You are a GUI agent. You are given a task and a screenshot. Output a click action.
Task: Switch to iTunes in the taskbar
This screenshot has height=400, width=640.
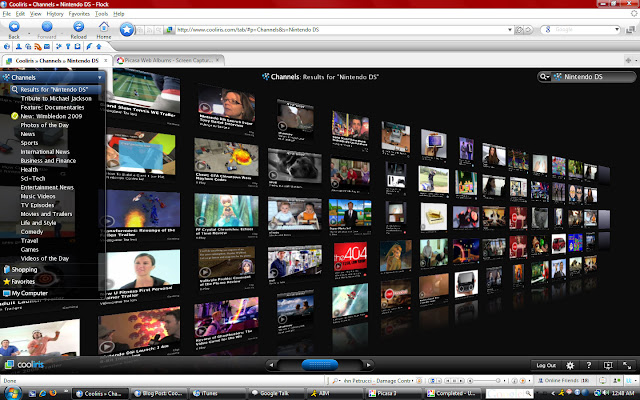click(x=217, y=393)
